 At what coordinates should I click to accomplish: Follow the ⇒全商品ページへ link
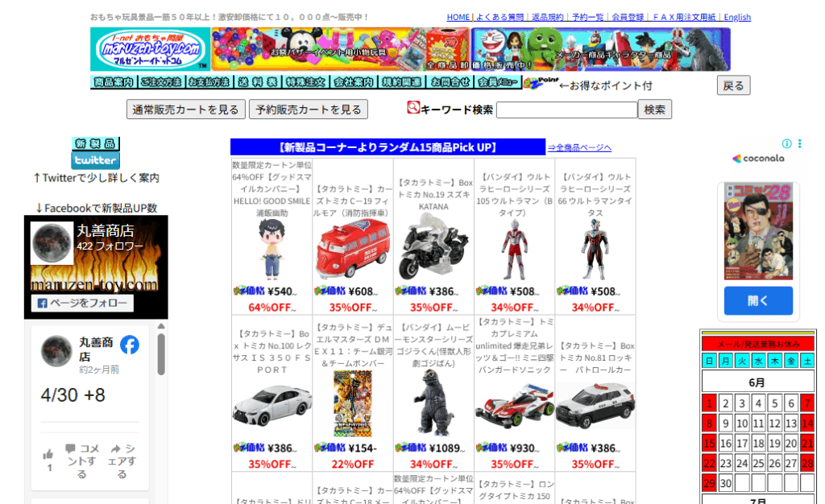579,147
